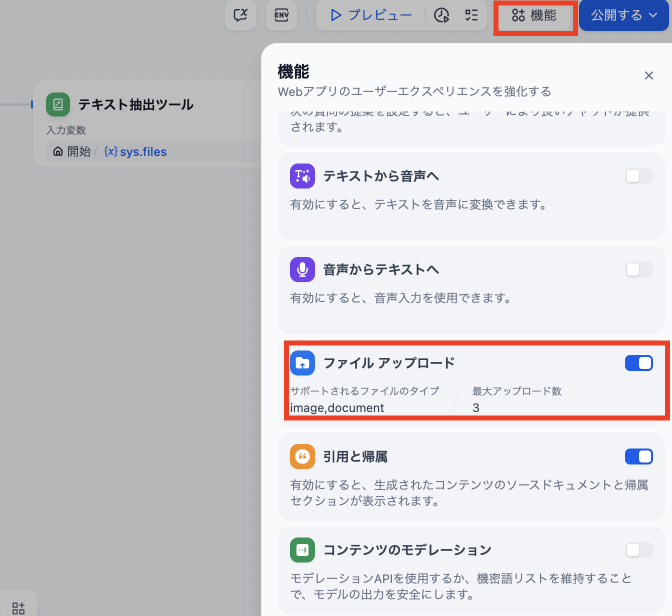Click the 機能 button in toolbar
The height and width of the screenshot is (616, 672).
534,15
